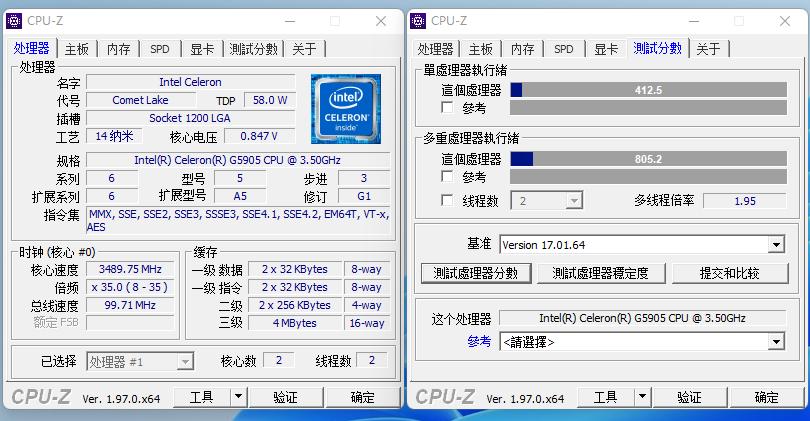Switch to 主板 tab in left window
Viewport: 810px width, 421px height.
76,49
